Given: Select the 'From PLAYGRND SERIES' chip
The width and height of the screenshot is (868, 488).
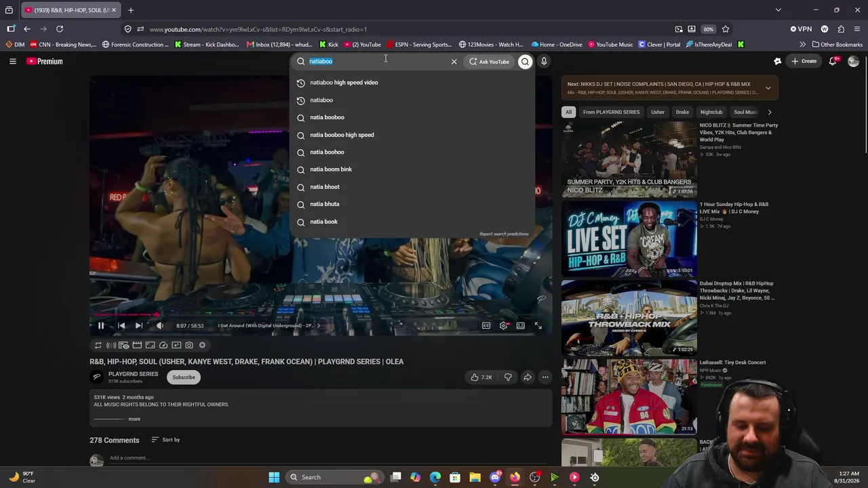Looking at the screenshot, I should [611, 112].
